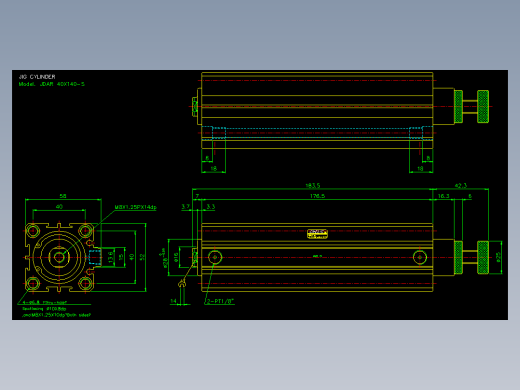Click the 42.3 dimension value
520x390 pixels.
pos(461,185)
